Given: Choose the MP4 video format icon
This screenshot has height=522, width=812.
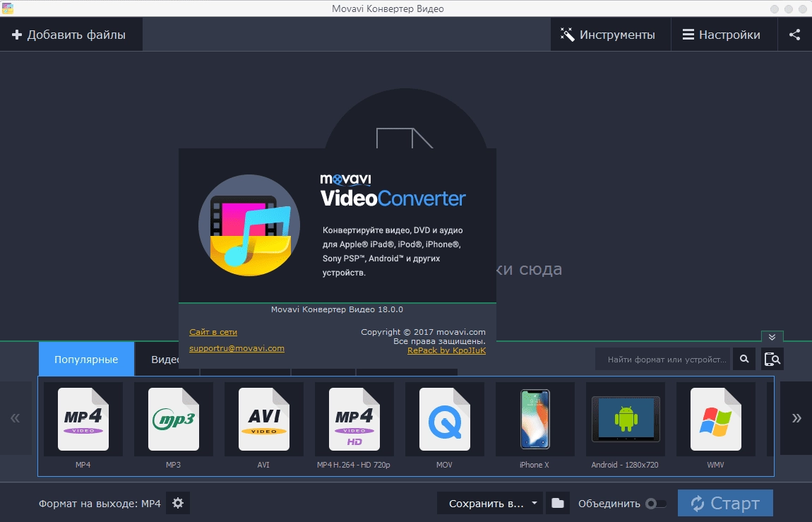Looking at the screenshot, I should 83,419.
